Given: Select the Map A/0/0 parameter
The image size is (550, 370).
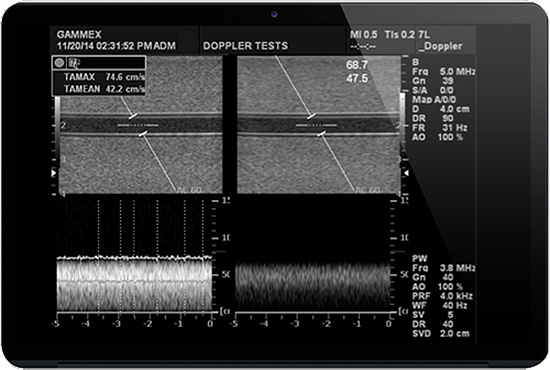Looking at the screenshot, I should point(434,100).
